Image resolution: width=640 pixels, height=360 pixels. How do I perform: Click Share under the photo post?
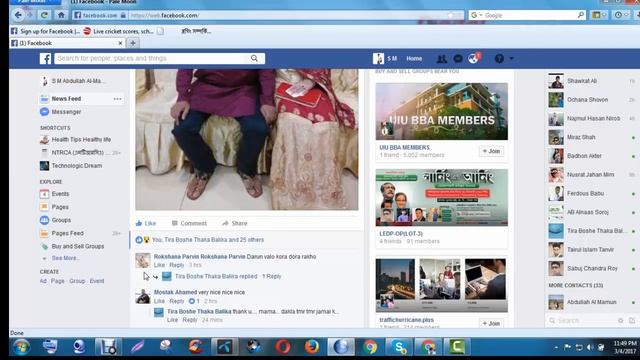[x=235, y=223]
